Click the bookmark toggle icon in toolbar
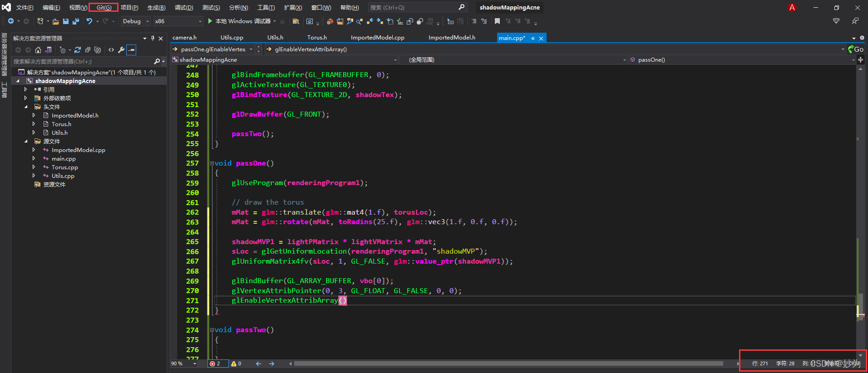The width and height of the screenshot is (868, 373). pos(497,21)
